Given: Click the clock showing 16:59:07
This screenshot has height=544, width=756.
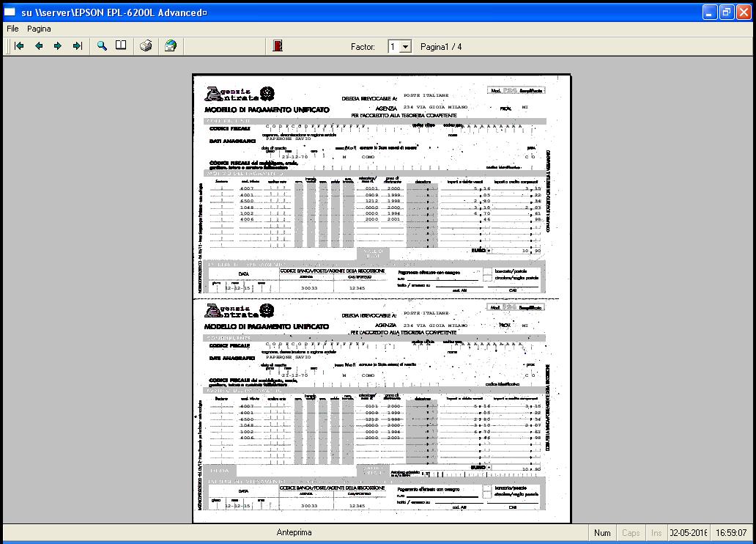Looking at the screenshot, I should pos(731,533).
